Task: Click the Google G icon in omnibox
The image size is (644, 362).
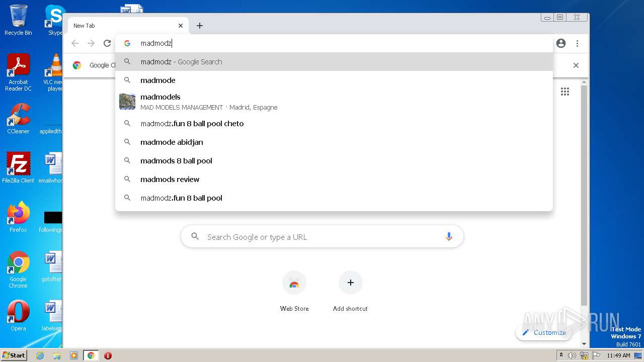Action: click(x=127, y=43)
